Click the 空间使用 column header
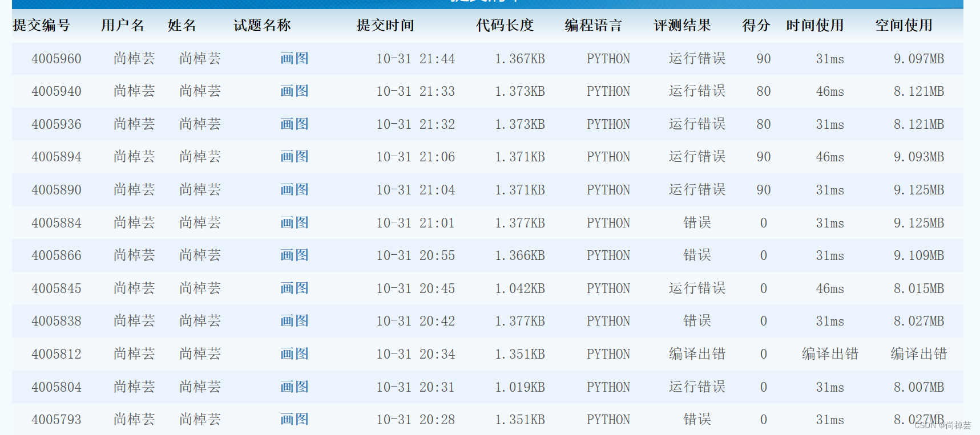 pyautogui.click(x=904, y=26)
